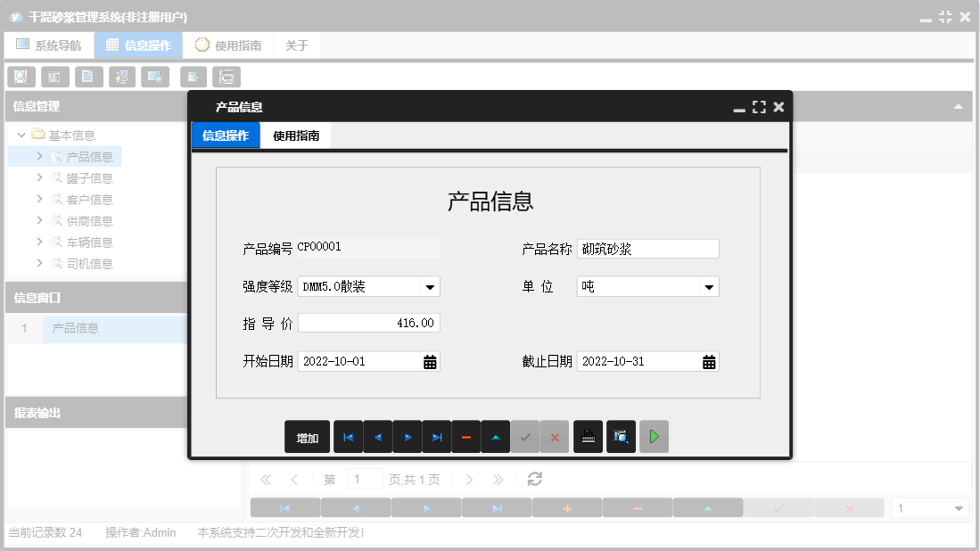This screenshot has height=551, width=980.
Task: Click the page number input field
Action: 366,479
